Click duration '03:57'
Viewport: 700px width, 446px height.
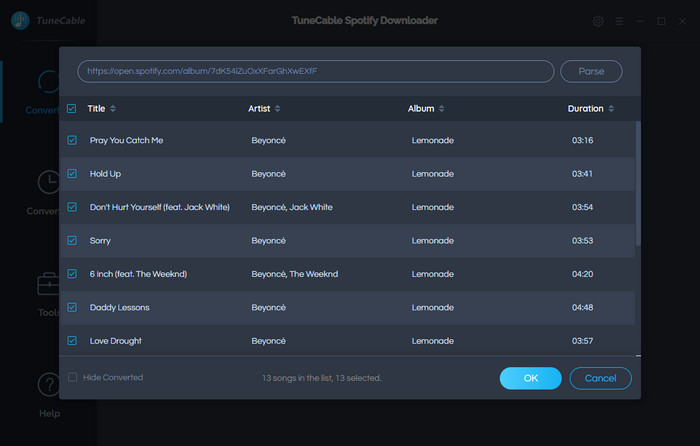(x=583, y=341)
